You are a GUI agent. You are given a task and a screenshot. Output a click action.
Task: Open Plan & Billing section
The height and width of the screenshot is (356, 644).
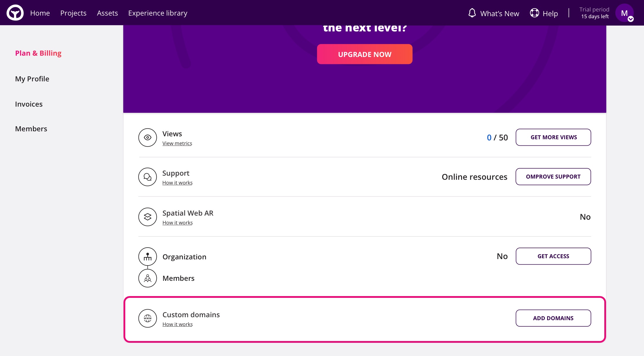[38, 53]
